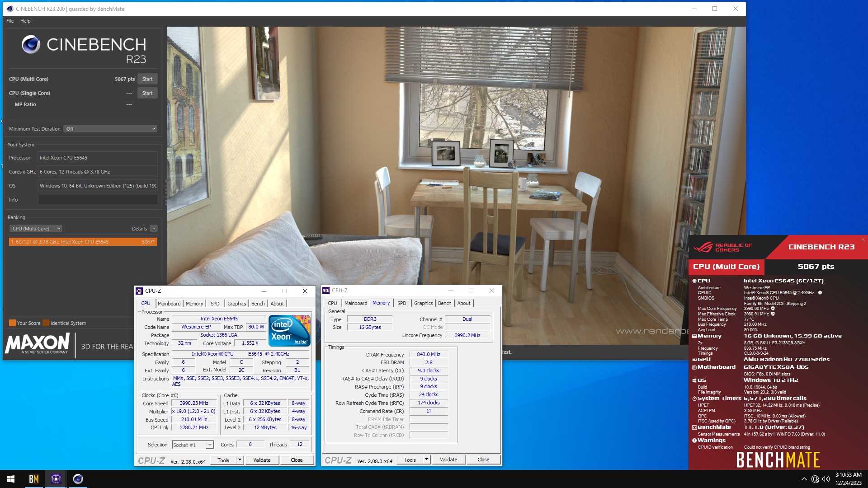The image size is (868, 488).
Task: Click the volume speaker tray icon
Action: [x=826, y=479]
